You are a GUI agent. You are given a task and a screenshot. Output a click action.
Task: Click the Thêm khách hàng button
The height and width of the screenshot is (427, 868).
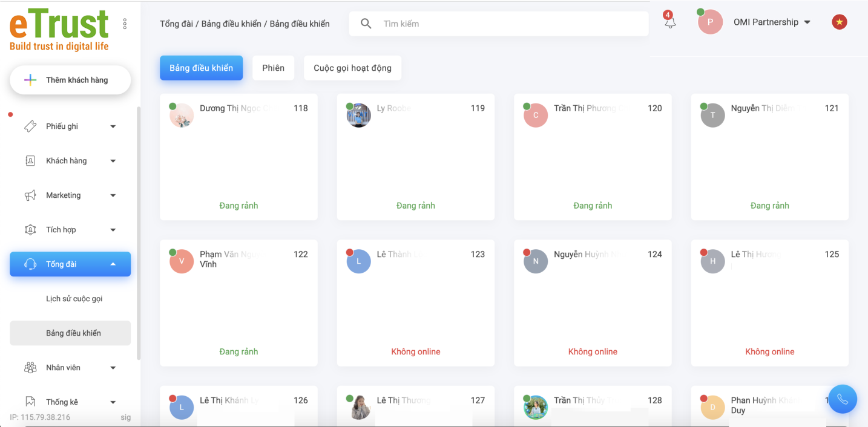pos(70,80)
